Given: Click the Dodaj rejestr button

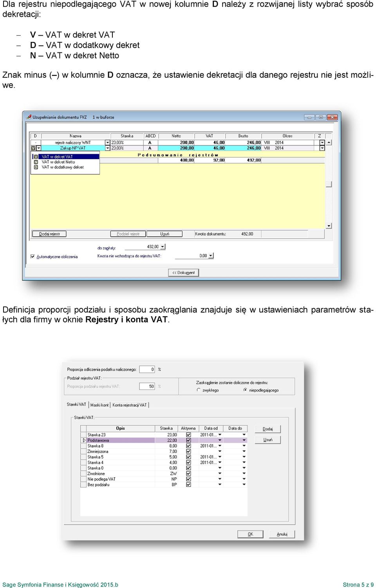Looking at the screenshot, I should [49, 234].
